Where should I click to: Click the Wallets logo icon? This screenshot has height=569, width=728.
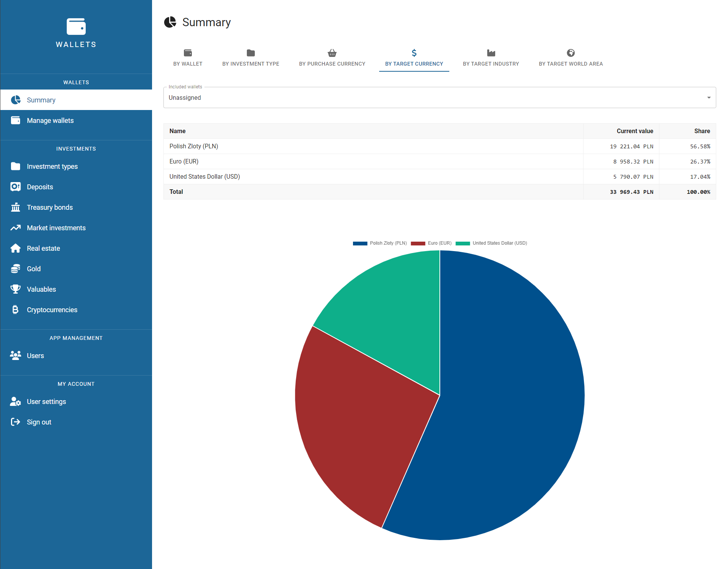click(76, 27)
